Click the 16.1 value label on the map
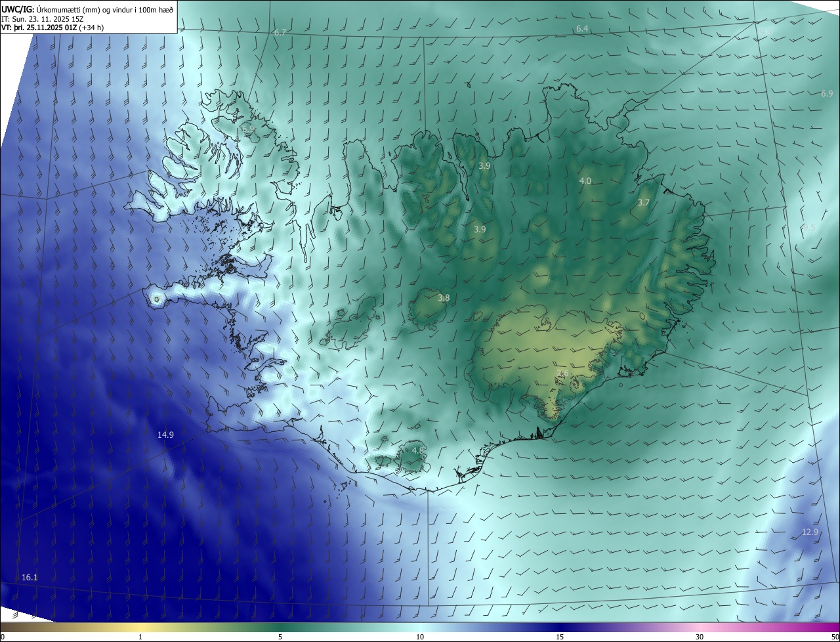This screenshot has height=642, width=840. [30, 577]
